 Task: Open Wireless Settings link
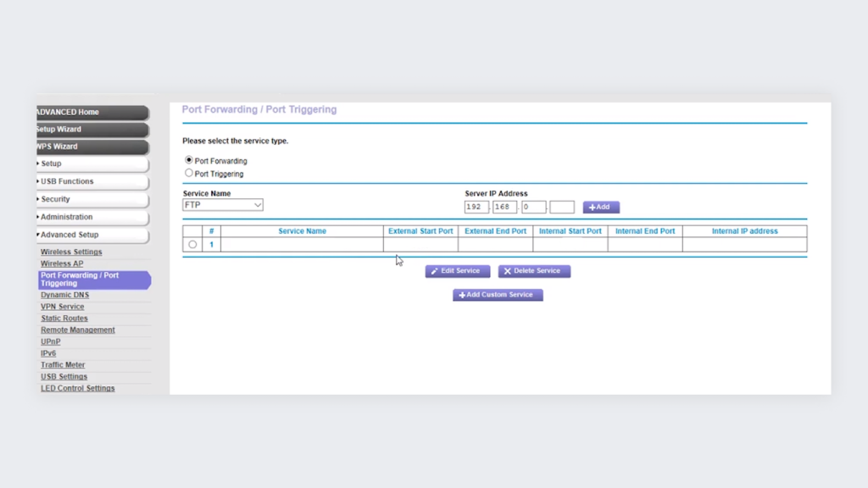[71, 252]
